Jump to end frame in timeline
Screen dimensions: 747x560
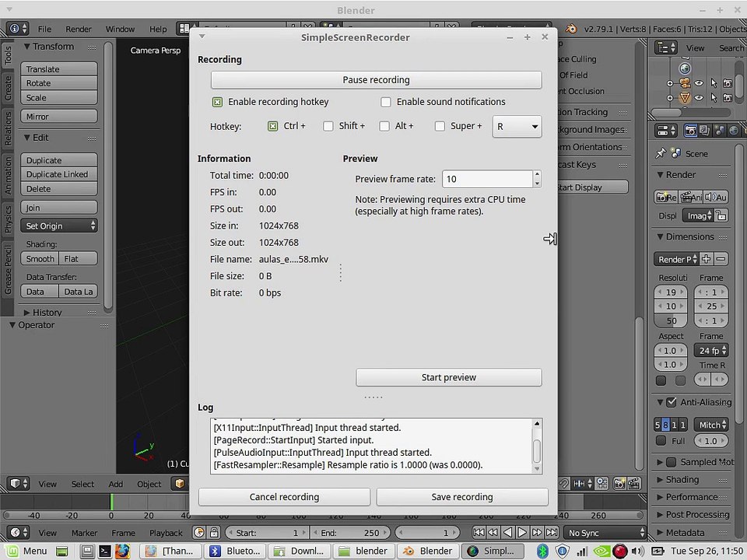pyautogui.click(x=552, y=532)
